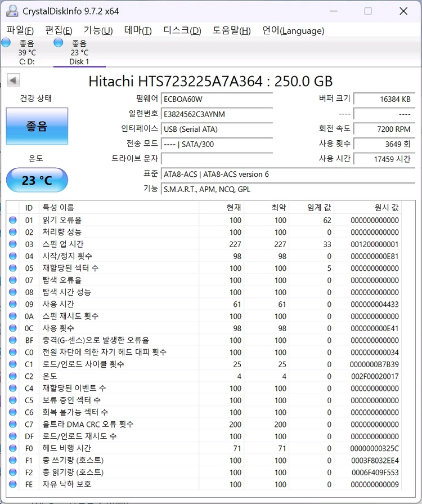Click the power on hours field 17459 시간
422x504 pixels.
pyautogui.click(x=384, y=159)
